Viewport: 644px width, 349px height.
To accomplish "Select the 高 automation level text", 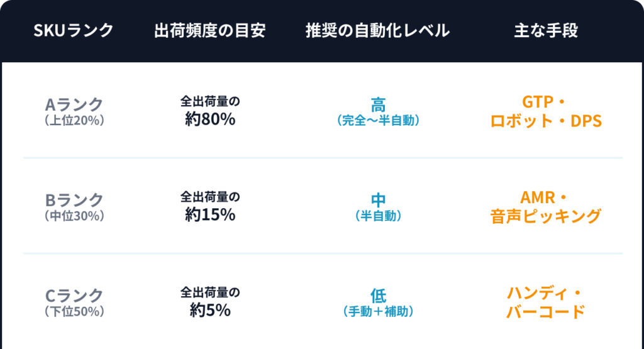I will point(378,104).
